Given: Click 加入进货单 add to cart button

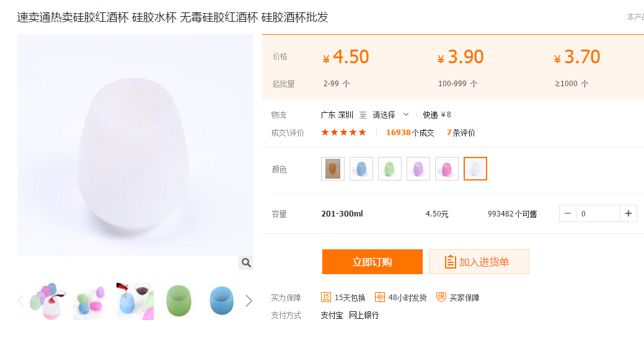Looking at the screenshot, I should [x=479, y=262].
